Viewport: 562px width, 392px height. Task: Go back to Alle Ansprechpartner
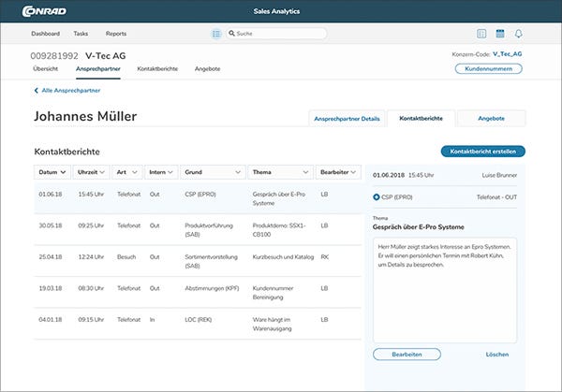[x=71, y=91]
